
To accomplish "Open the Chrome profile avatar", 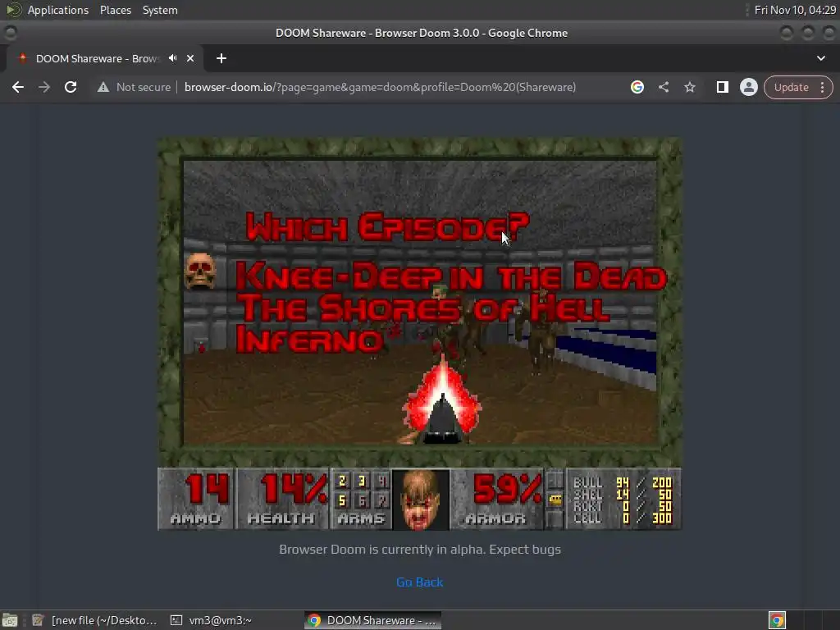I will (x=748, y=87).
